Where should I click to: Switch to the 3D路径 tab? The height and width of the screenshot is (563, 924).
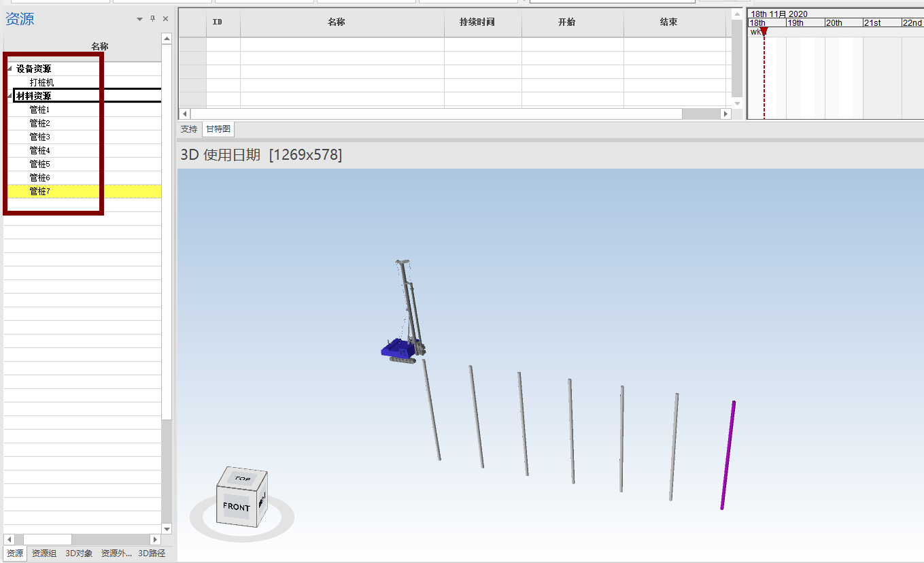tap(152, 553)
